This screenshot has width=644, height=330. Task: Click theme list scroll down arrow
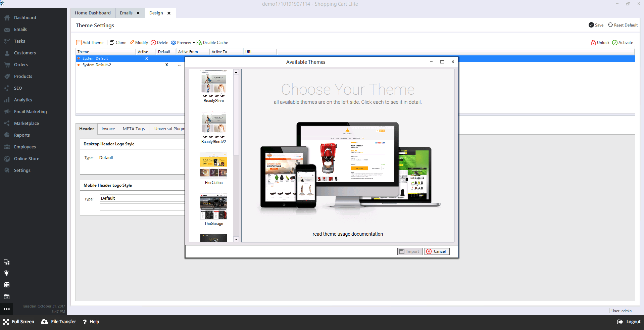[236, 239]
